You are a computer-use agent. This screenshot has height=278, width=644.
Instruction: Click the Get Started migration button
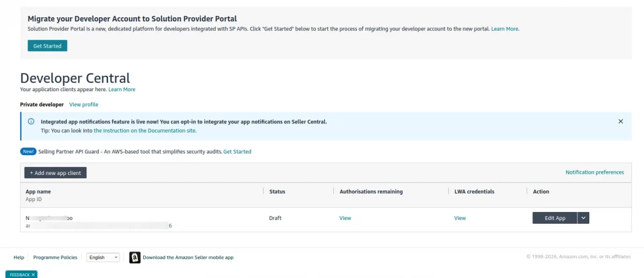pos(47,46)
